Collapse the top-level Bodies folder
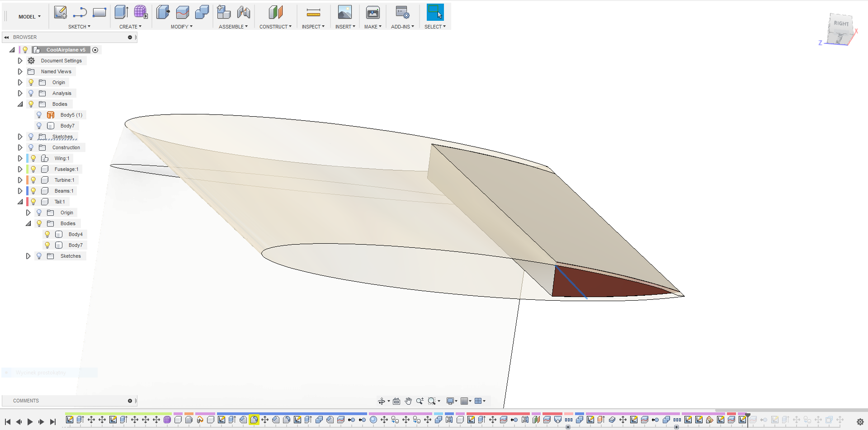The image size is (868, 430). tap(20, 104)
